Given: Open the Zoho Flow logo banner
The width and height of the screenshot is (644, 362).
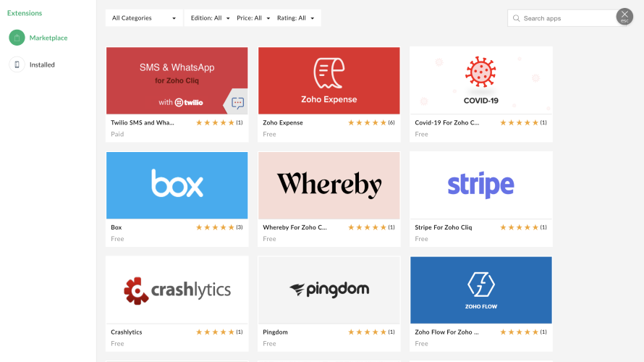Looking at the screenshot, I should [x=481, y=290].
